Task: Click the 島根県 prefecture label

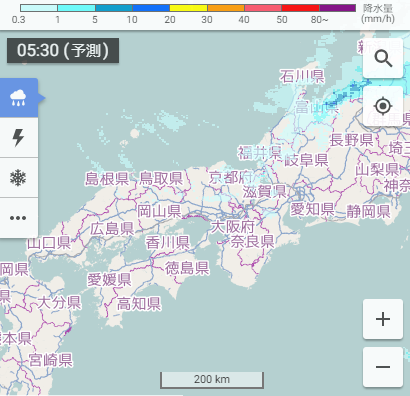Action: 107,179
